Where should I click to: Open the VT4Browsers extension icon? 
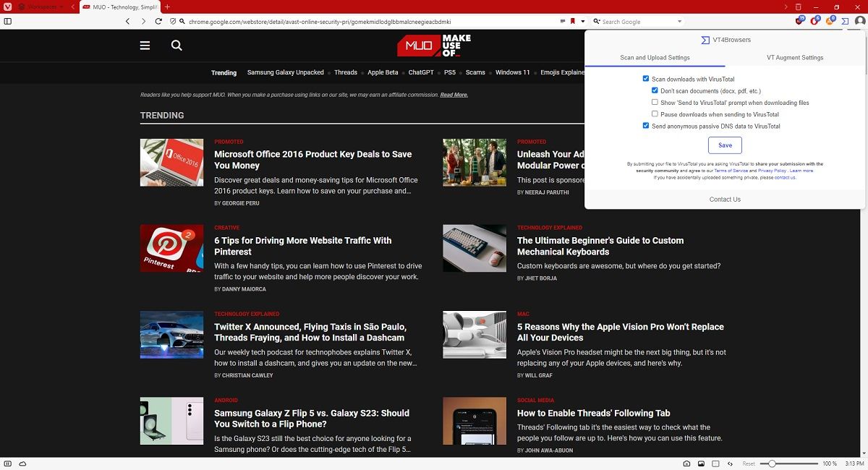click(x=846, y=21)
